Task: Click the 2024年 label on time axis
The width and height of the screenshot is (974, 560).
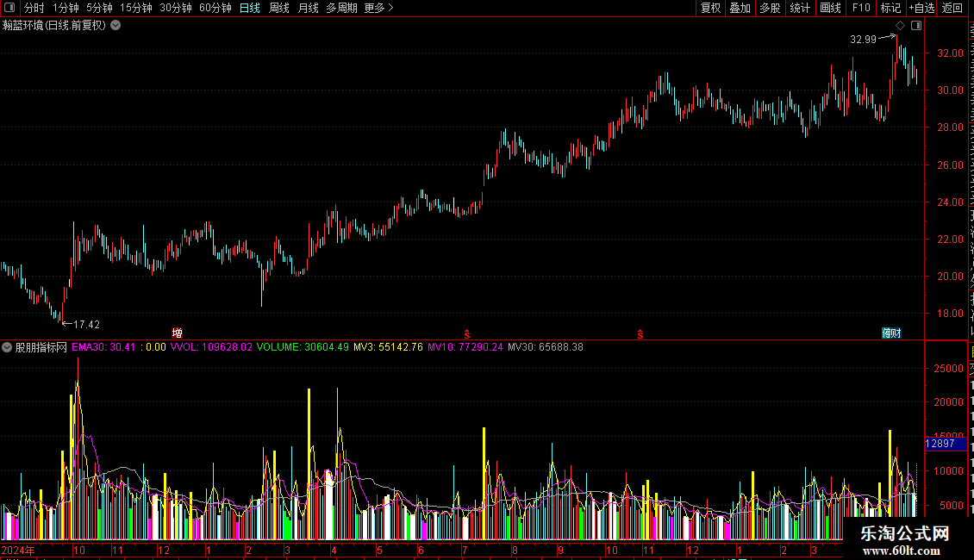Action: [18, 550]
